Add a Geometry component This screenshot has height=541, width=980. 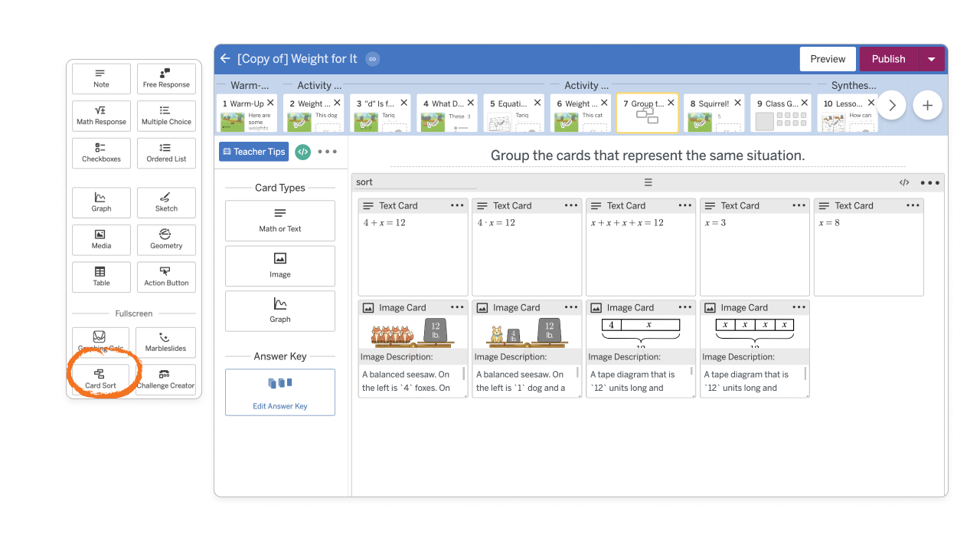pos(166,240)
